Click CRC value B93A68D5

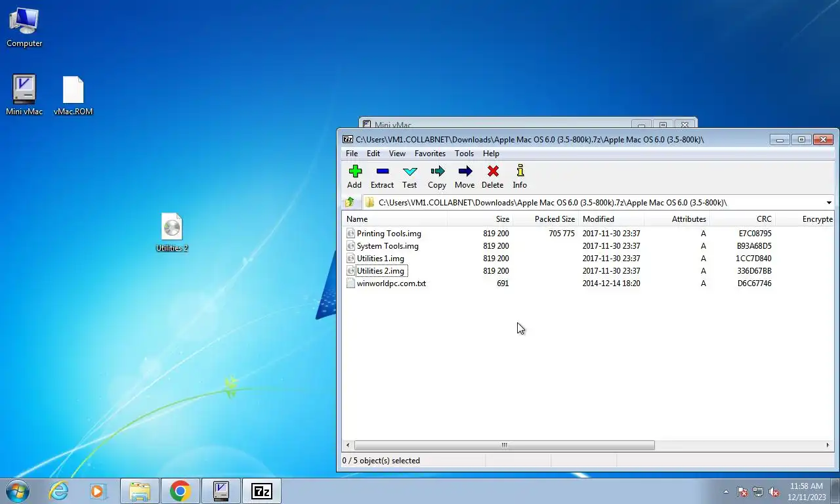(754, 246)
